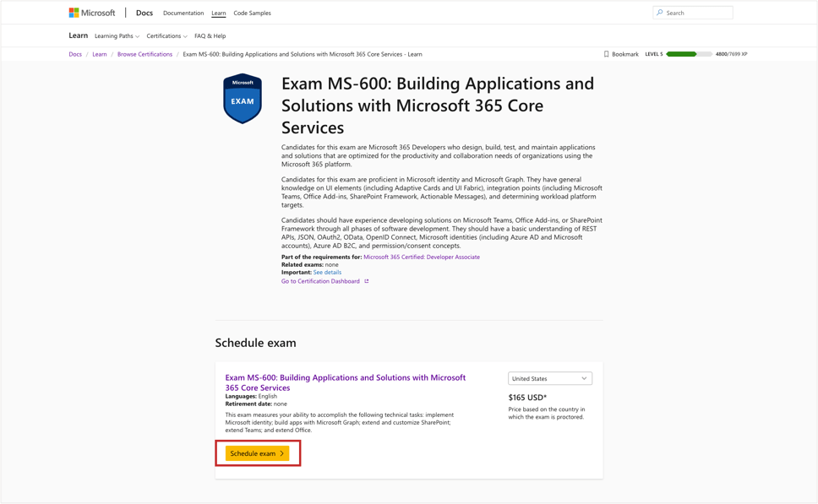Open the Docs breadcrumb link
Image resolution: width=818 pixels, height=504 pixels.
click(x=74, y=53)
